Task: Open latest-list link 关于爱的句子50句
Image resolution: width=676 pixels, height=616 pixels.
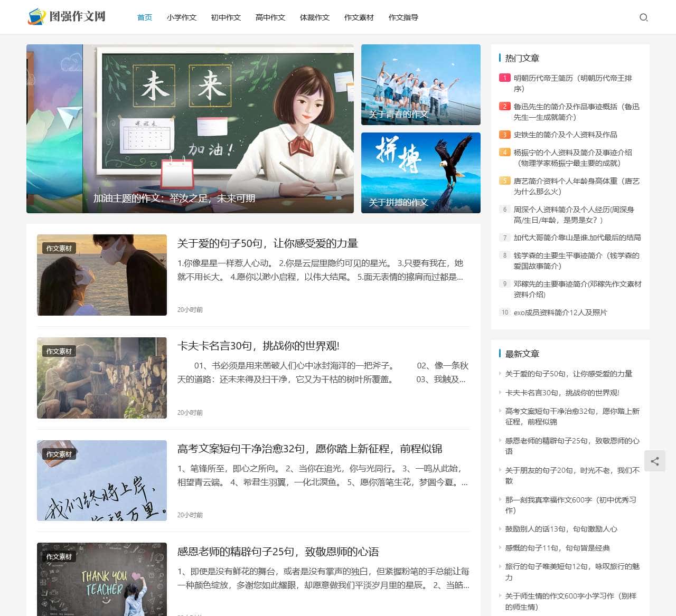Action: [x=568, y=374]
